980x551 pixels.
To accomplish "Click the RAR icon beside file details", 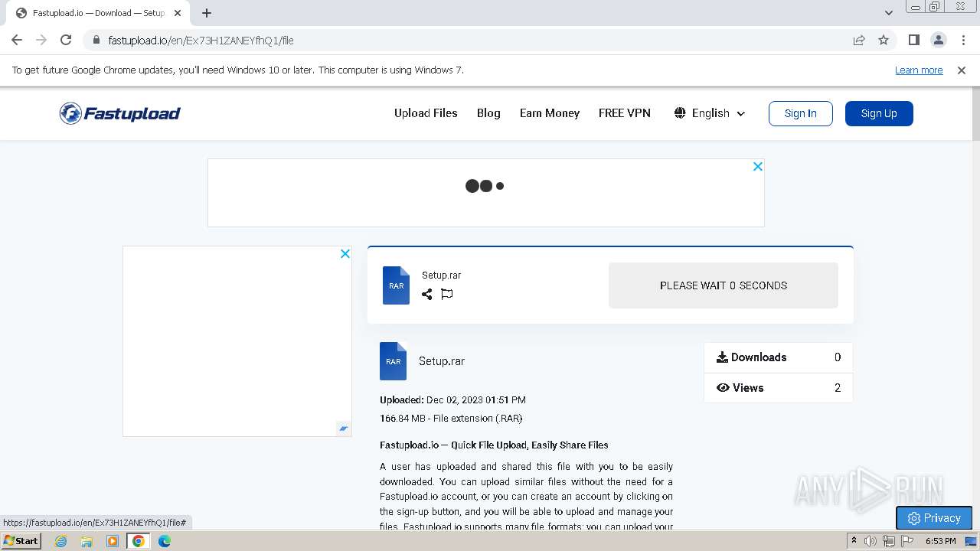I will (393, 361).
